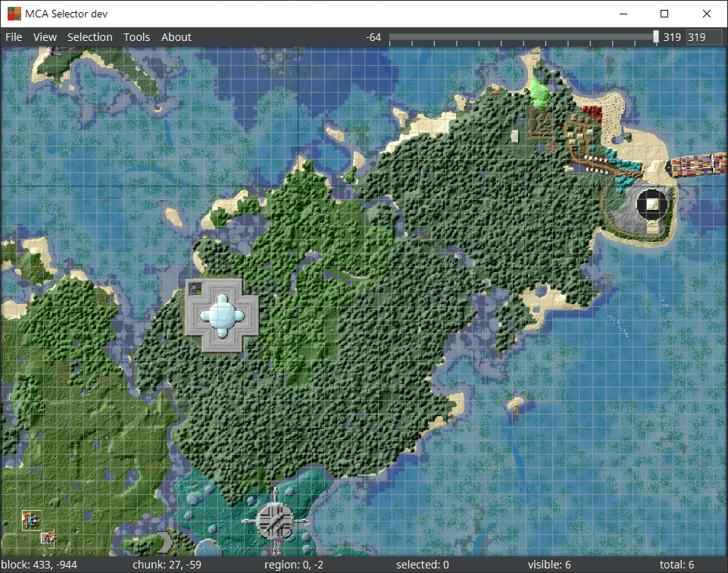The height and width of the screenshot is (573, 728).
Task: Click the selected: 0 status label
Action: [x=422, y=564]
